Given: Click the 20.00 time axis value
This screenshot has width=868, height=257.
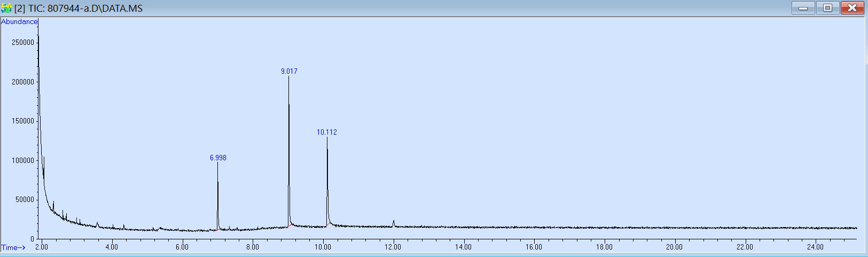Looking at the screenshot, I should pos(675,247).
